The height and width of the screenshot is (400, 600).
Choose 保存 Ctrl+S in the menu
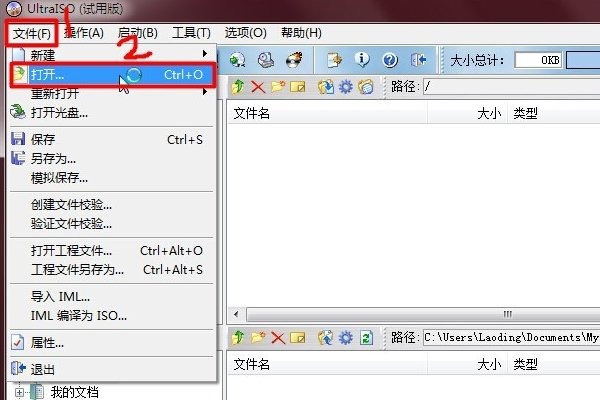coord(112,139)
